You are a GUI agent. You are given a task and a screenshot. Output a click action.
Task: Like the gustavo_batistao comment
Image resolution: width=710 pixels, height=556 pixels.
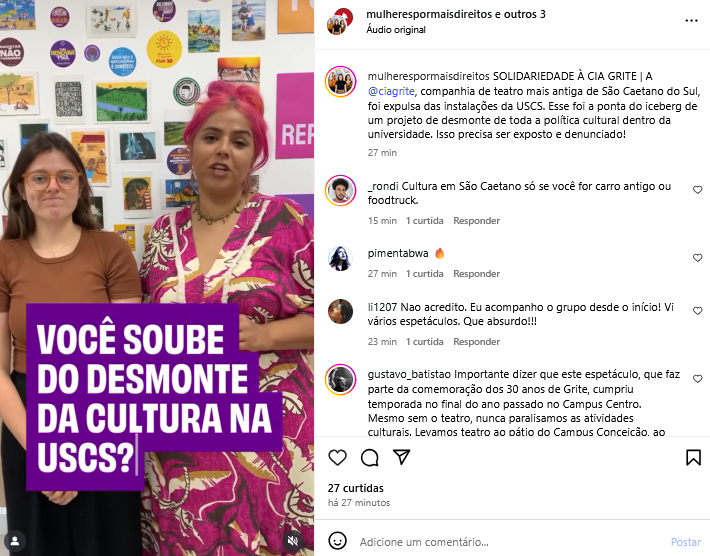[697, 379]
